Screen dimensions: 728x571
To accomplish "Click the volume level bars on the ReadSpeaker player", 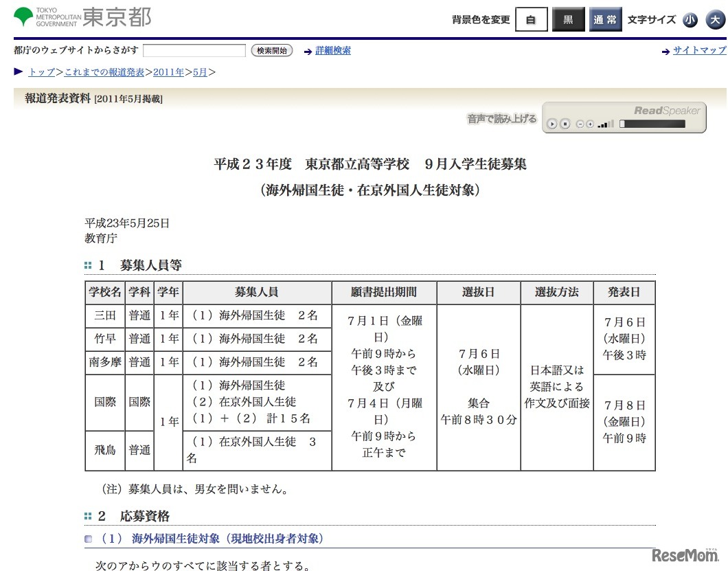I will (605, 123).
